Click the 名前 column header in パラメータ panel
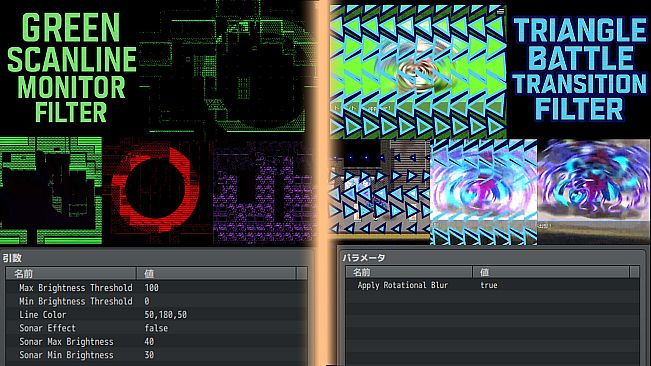This screenshot has width=651, height=366. (410, 272)
